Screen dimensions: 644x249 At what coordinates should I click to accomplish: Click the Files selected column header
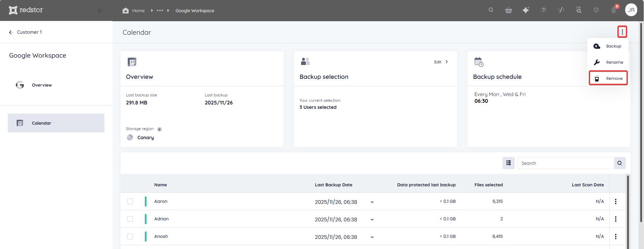[x=488, y=185]
